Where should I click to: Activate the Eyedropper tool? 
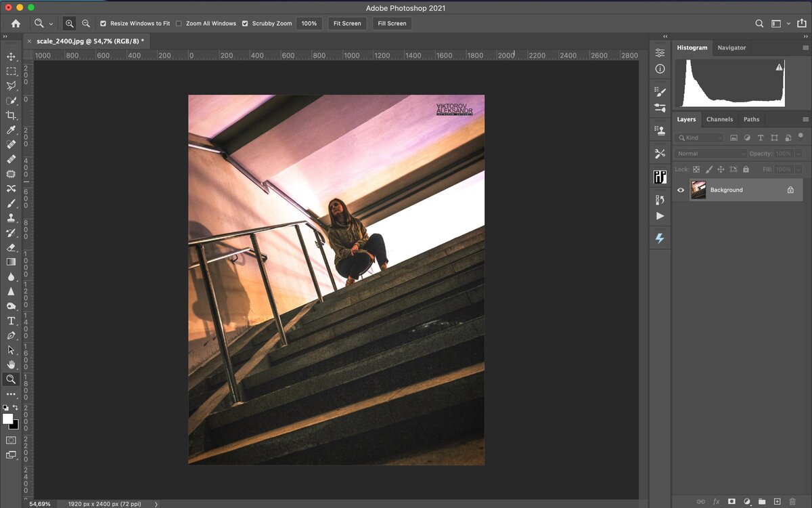pos(10,131)
